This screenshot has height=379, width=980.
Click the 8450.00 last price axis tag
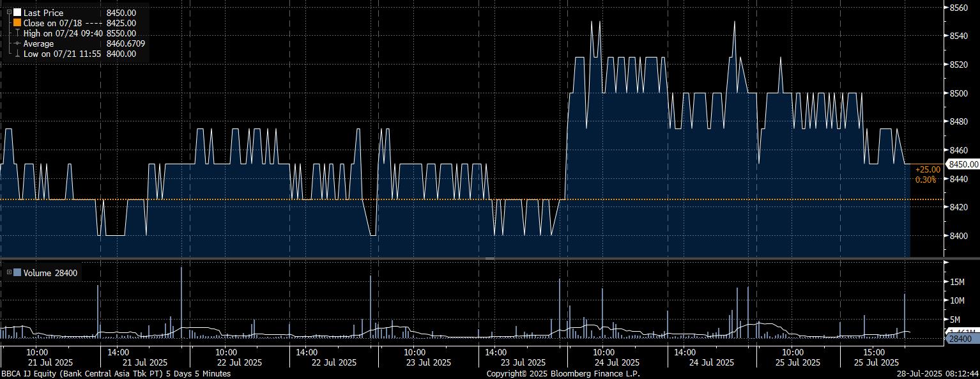point(963,164)
